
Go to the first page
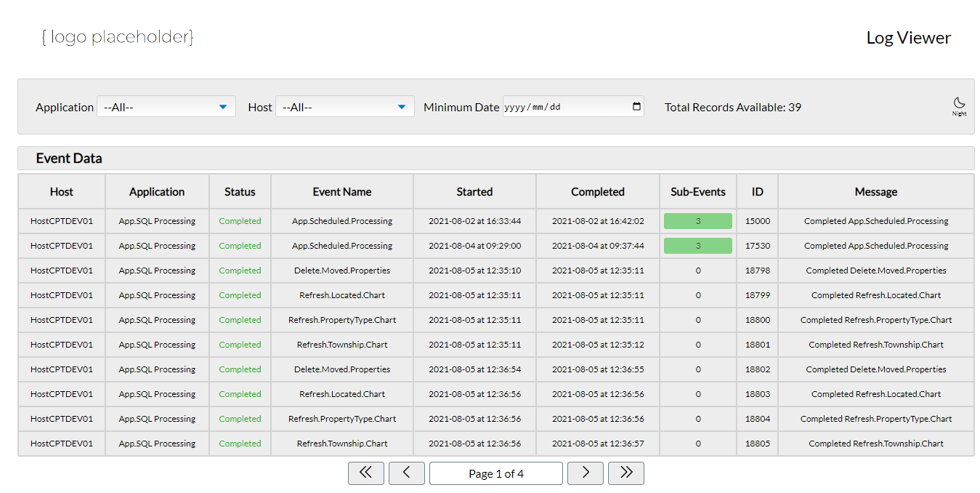click(366, 473)
